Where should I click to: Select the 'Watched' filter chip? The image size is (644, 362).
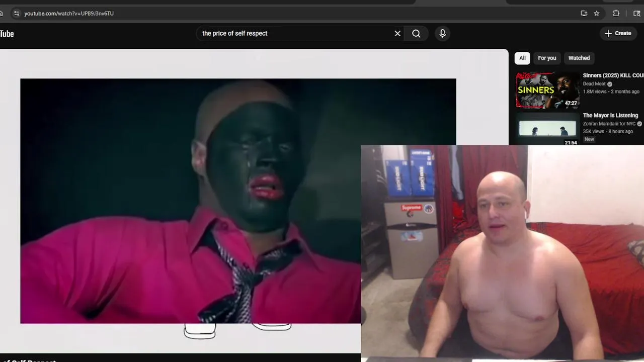(x=579, y=58)
